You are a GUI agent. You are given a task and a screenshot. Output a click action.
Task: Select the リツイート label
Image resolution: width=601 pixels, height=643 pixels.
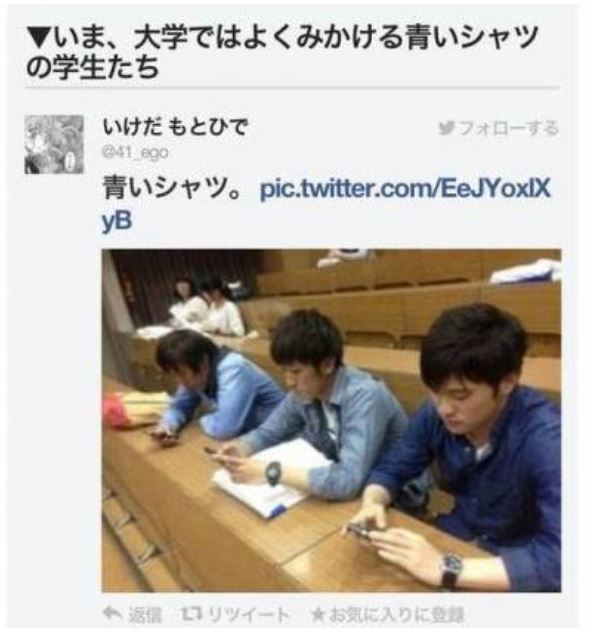coord(248,615)
